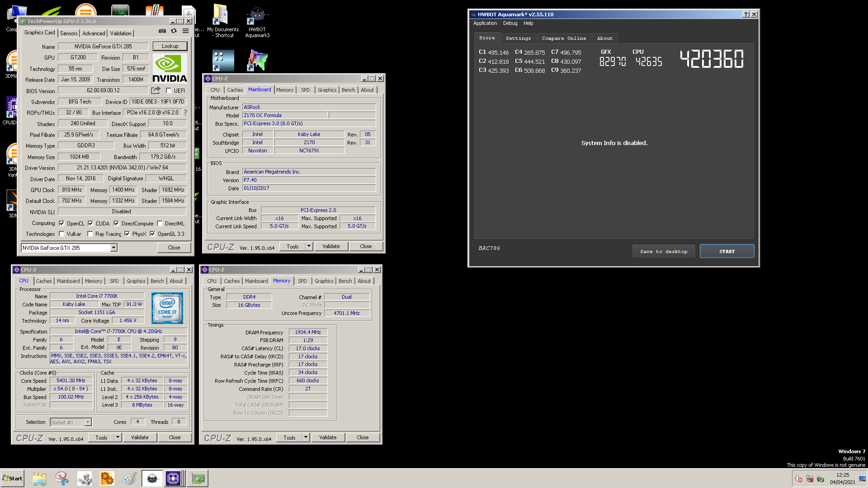Image resolution: width=868 pixels, height=488 pixels.
Task: Expand Tools arrow in CPU-Z Mainboard window
Action: point(309,246)
